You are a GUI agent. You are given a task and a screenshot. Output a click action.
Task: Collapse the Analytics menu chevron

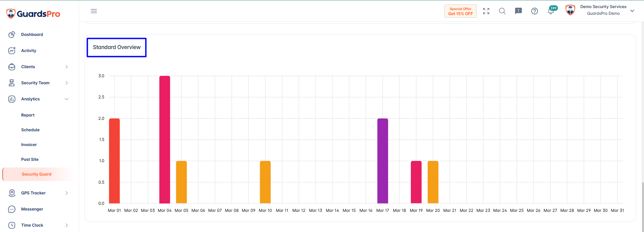67,99
